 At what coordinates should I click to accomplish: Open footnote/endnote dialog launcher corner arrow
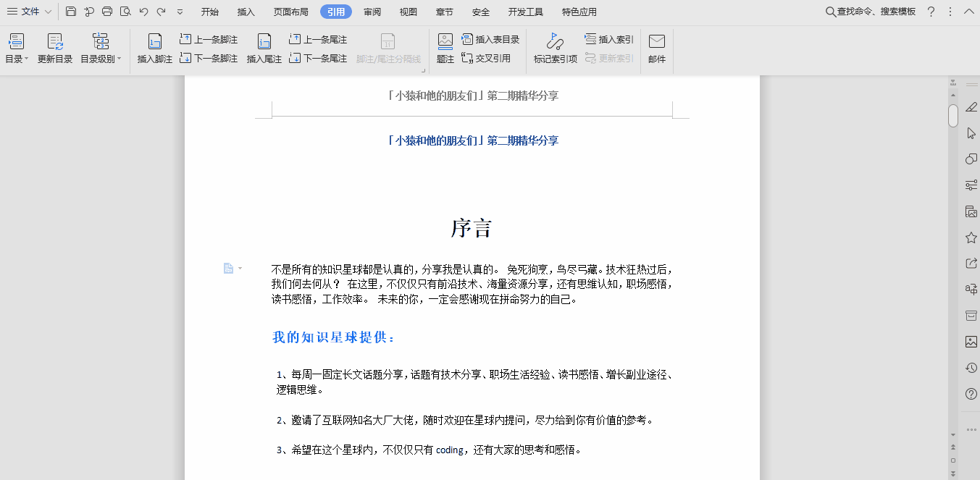coord(423,70)
